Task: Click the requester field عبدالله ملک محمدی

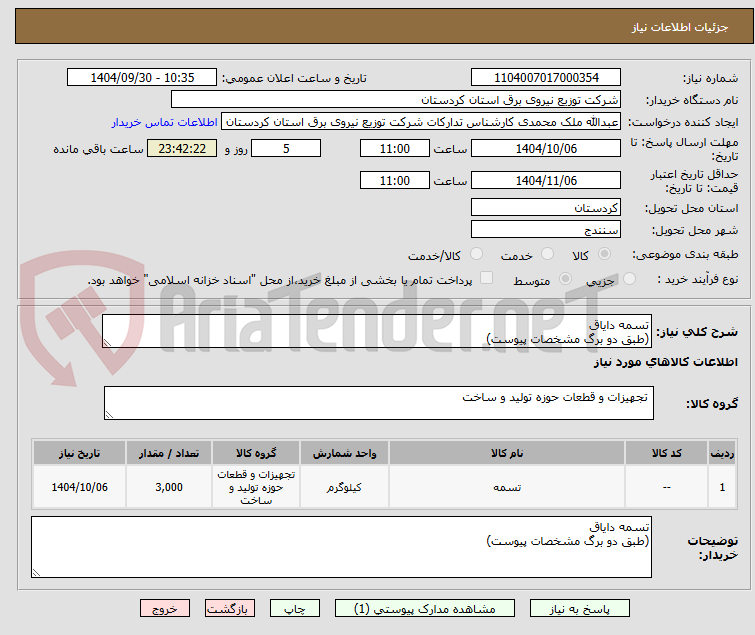Action: (421, 122)
